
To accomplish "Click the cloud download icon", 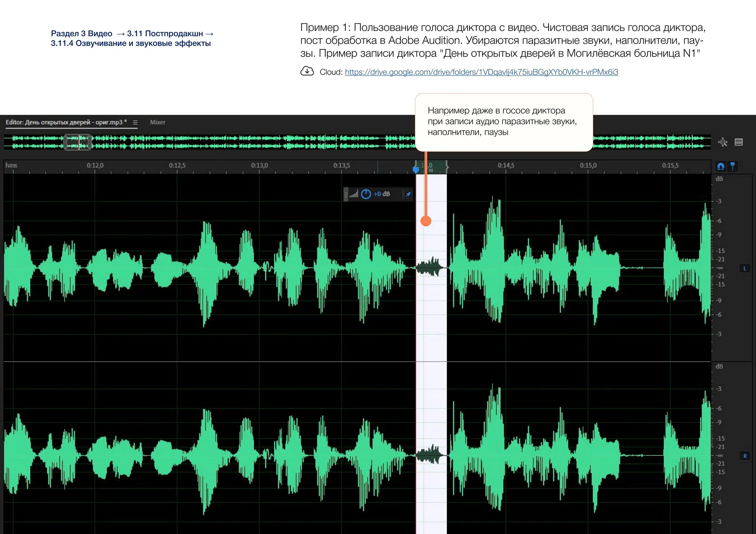I will click(307, 71).
